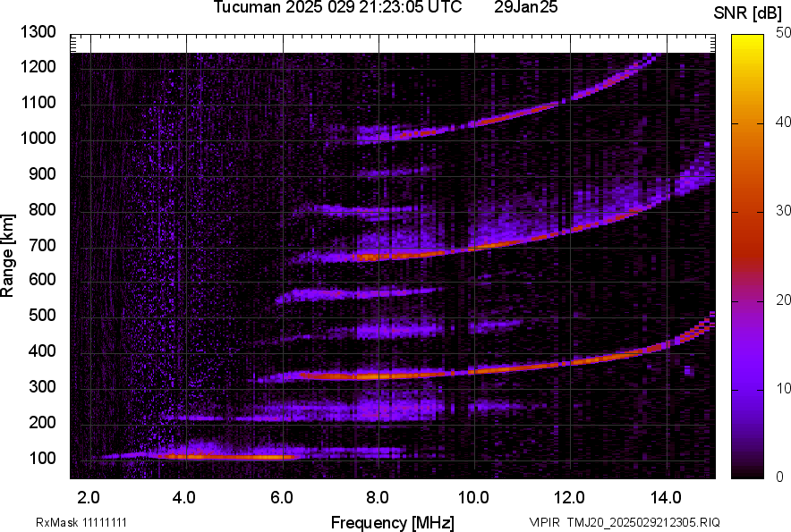Click the 8.0 MHz frequency tick label

click(378, 497)
